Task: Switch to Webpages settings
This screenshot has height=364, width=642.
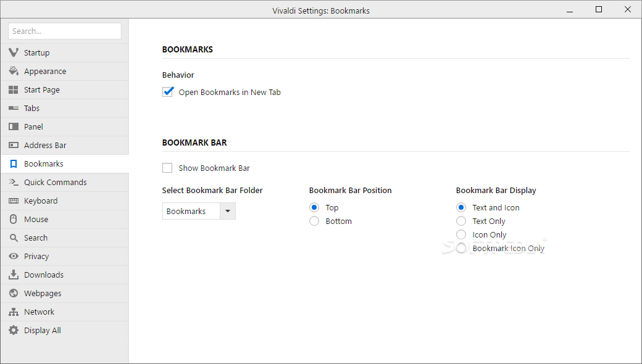Action: [65, 293]
